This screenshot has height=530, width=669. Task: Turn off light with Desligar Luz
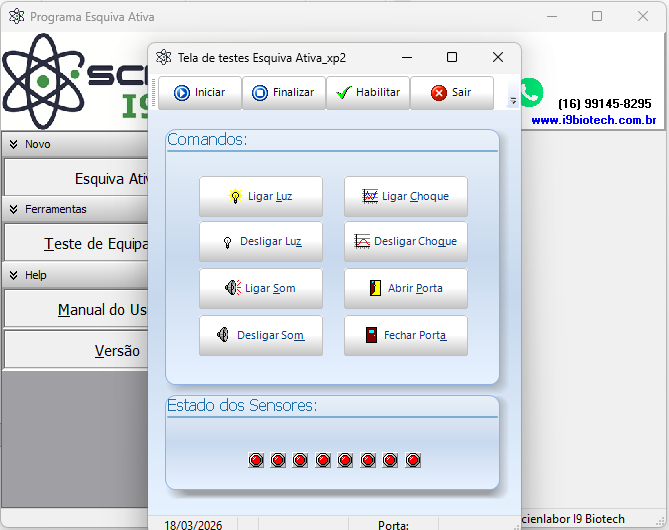[x=260, y=242]
